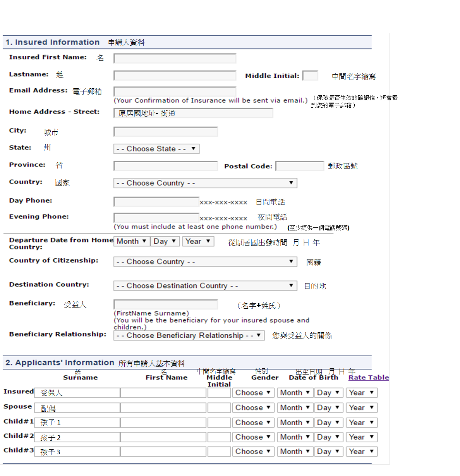Open the home Country dropdown
This screenshot has height=476, width=460.
pyautogui.click(x=205, y=183)
